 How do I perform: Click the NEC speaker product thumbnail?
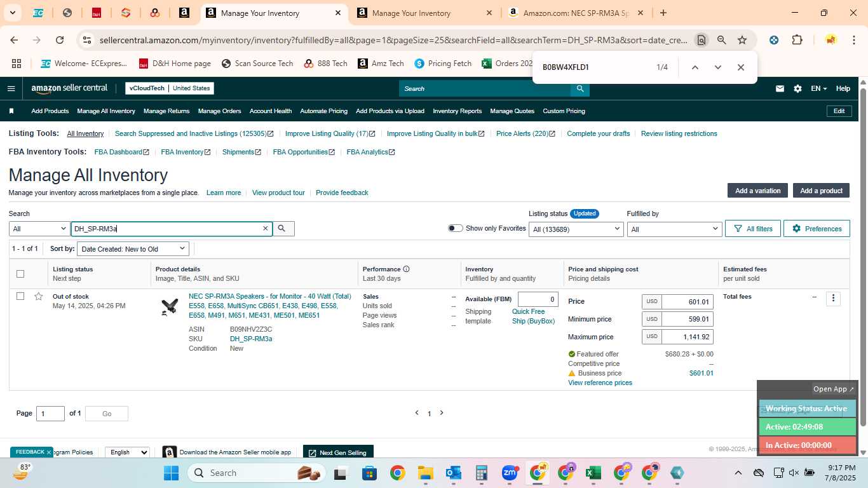click(169, 307)
